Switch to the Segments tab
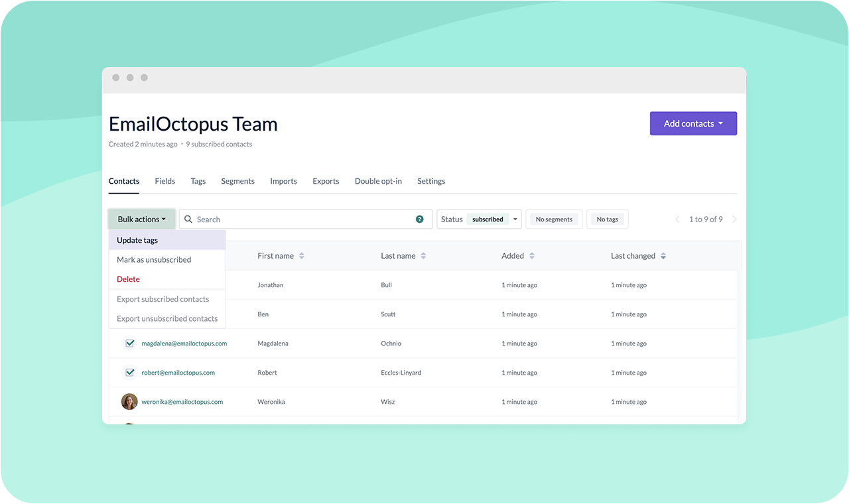The width and height of the screenshot is (849, 504). point(237,181)
